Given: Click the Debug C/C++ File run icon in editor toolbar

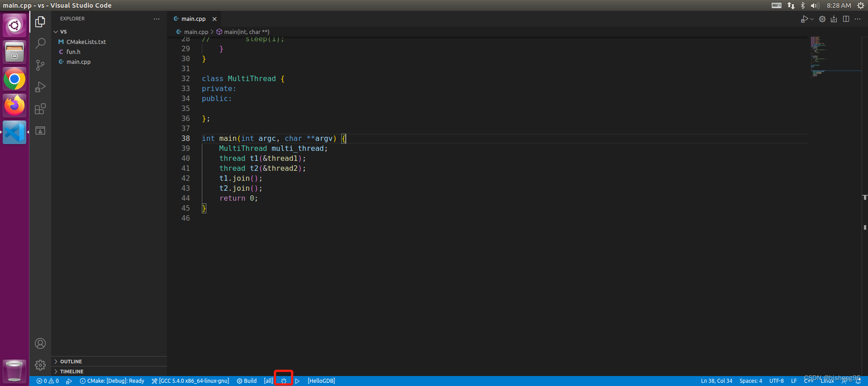Looking at the screenshot, I should click(x=804, y=19).
